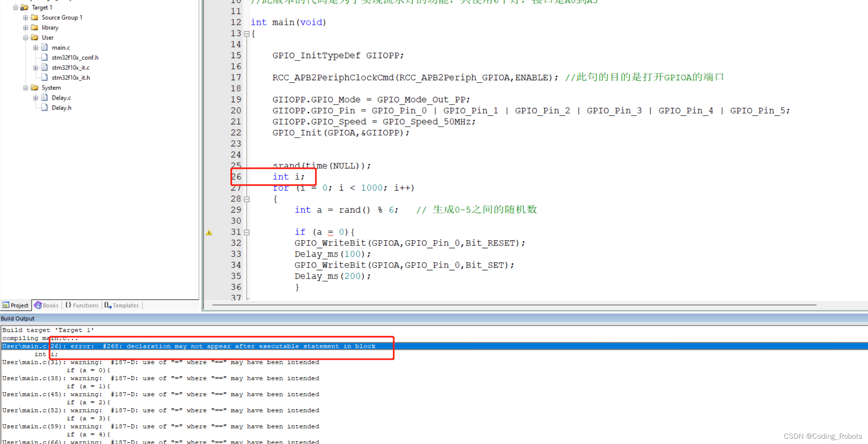Expand the Source Group 1 node
Image resolution: width=868 pixels, height=444 pixels.
(26, 17)
